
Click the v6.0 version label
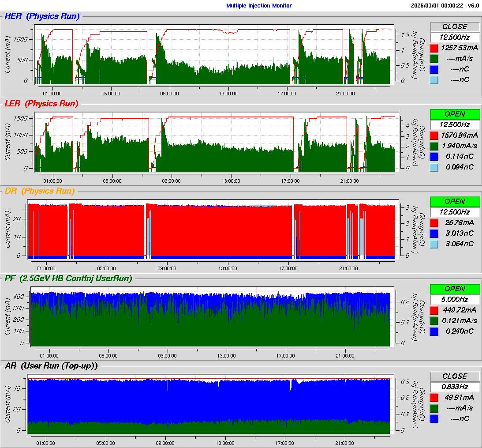(x=473, y=6)
